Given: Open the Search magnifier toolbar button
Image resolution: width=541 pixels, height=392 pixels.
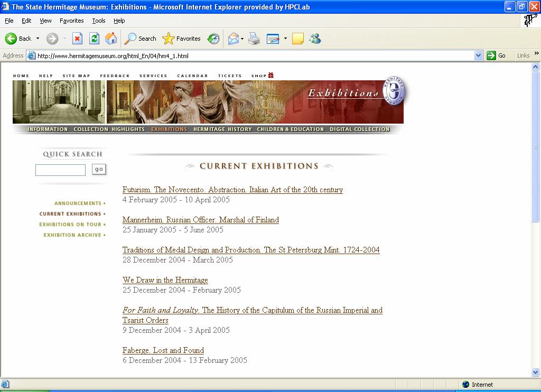Looking at the screenshot, I should pos(141,39).
